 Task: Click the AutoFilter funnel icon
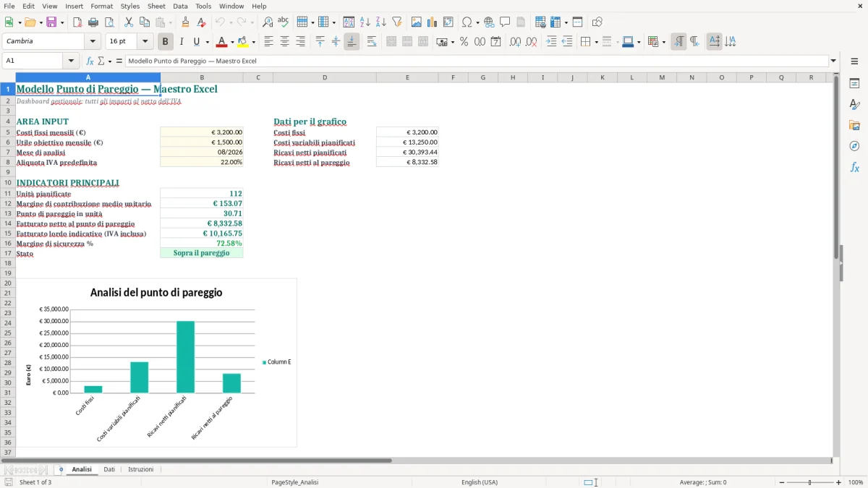(397, 22)
